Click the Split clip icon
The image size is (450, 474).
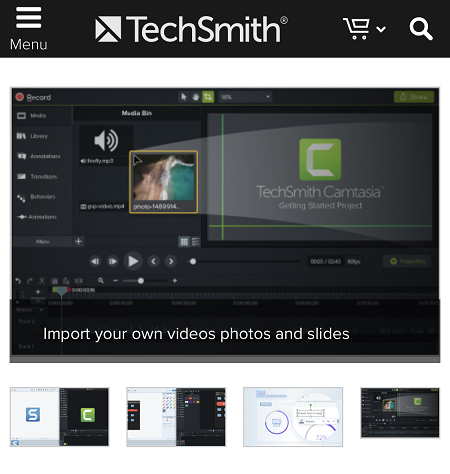[79, 281]
